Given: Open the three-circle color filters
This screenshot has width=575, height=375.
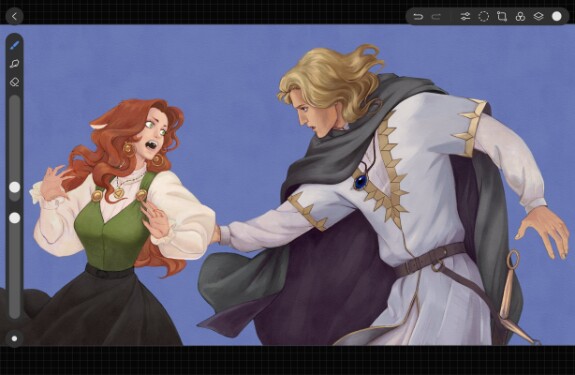Looking at the screenshot, I should 520,16.
